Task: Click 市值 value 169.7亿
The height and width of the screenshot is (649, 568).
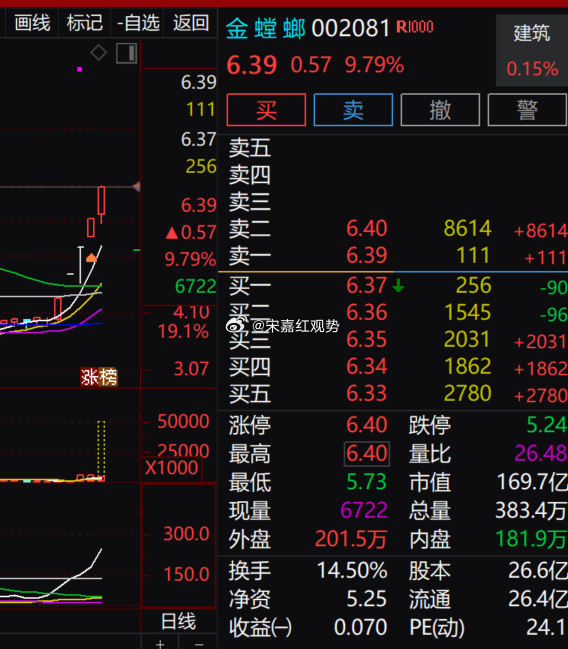Action: [x=532, y=482]
